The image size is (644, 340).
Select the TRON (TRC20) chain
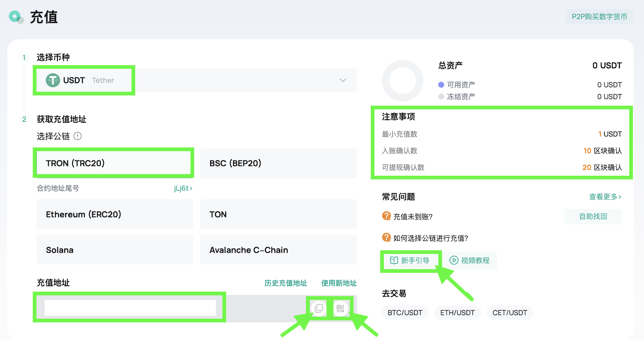[115, 163]
